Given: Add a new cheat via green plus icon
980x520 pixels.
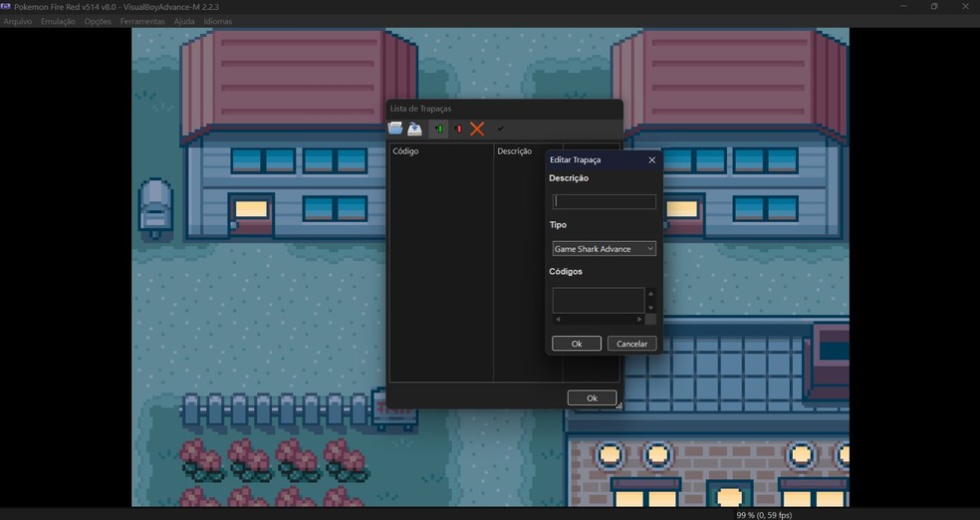Looking at the screenshot, I should click(439, 129).
